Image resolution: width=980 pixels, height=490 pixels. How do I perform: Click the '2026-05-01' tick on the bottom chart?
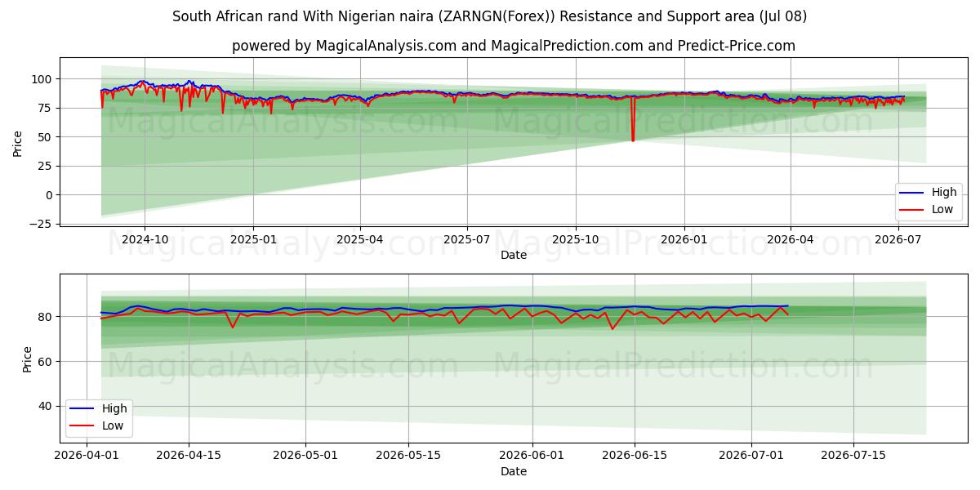(x=305, y=455)
